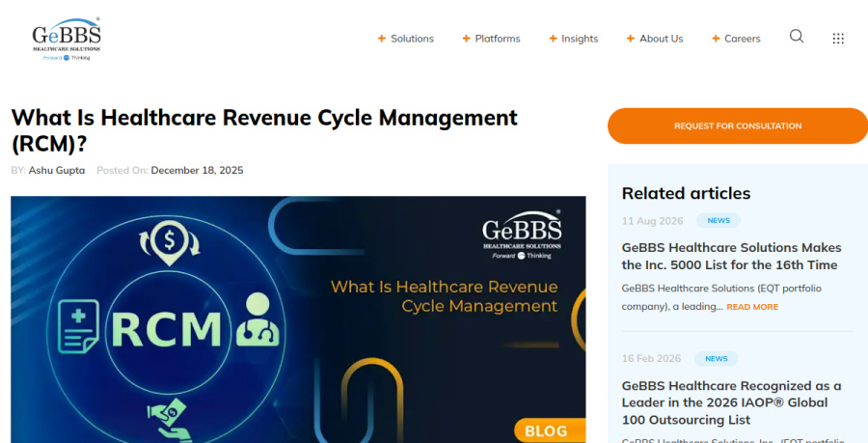The height and width of the screenshot is (443, 868).
Task: Open the grid apps menu icon
Action: (x=838, y=39)
